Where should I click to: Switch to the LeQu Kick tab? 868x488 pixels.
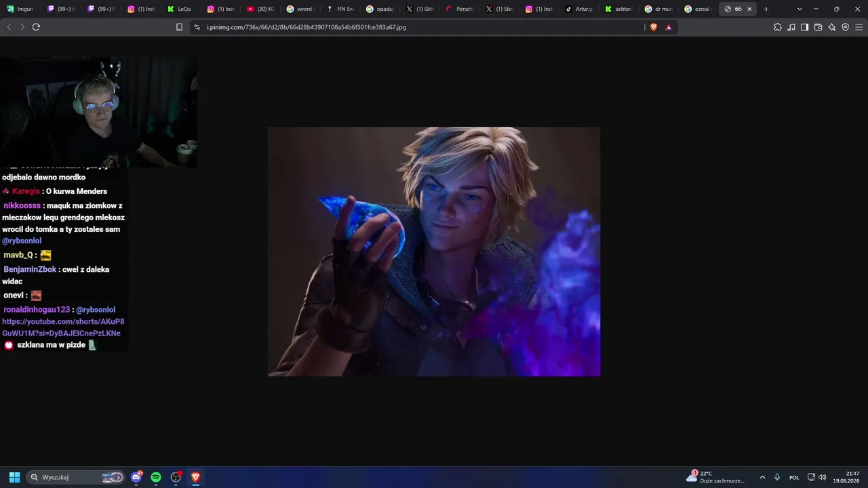(x=180, y=9)
